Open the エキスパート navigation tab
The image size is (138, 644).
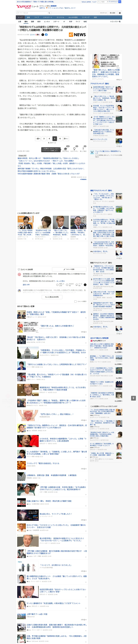[48, 17]
